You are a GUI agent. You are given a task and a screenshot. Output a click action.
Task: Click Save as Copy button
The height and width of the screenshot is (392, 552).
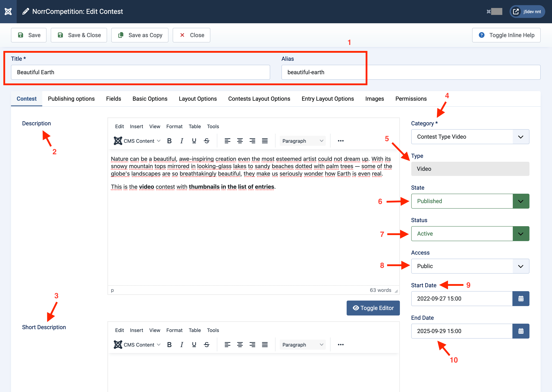click(x=140, y=35)
